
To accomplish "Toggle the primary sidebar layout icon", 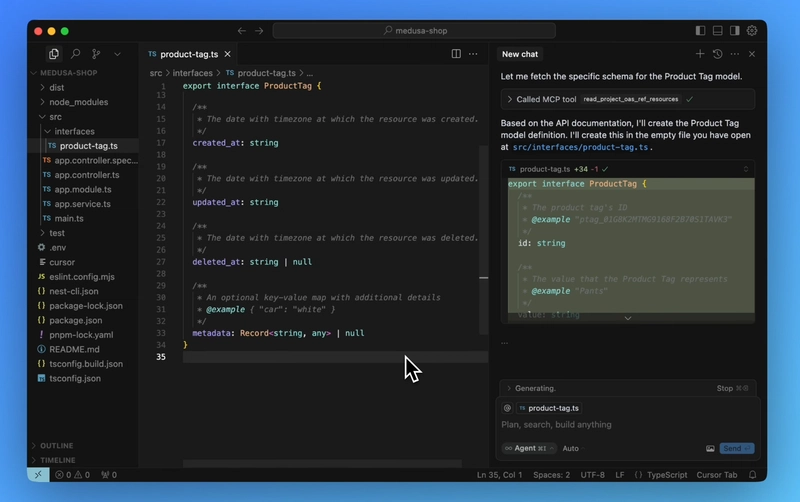I will (701, 31).
